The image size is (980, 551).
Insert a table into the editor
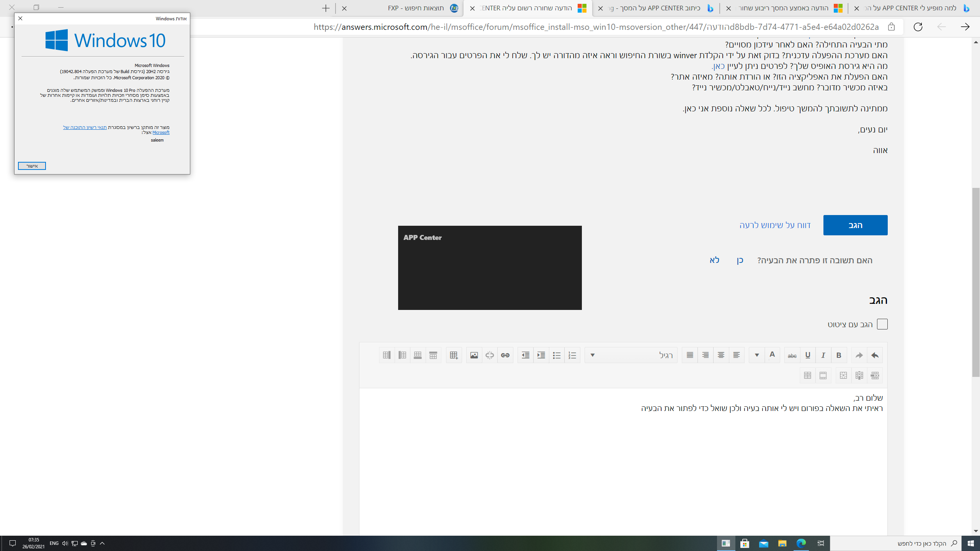(x=454, y=355)
